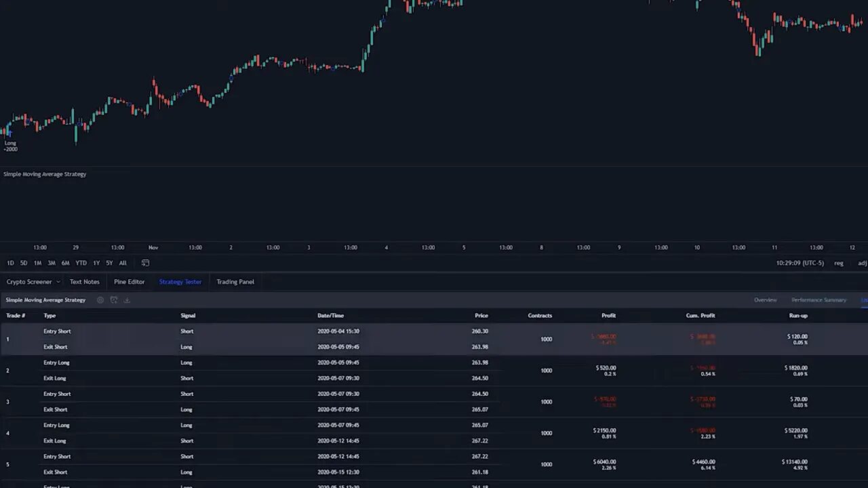Screen dimensions: 868x488
Task: Switch to the Text Notes tab
Action: (84, 281)
